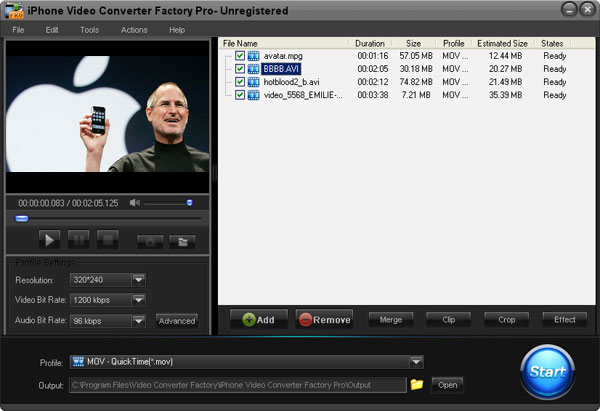Click Open to view output folder
The image size is (600, 411).
pos(447,385)
